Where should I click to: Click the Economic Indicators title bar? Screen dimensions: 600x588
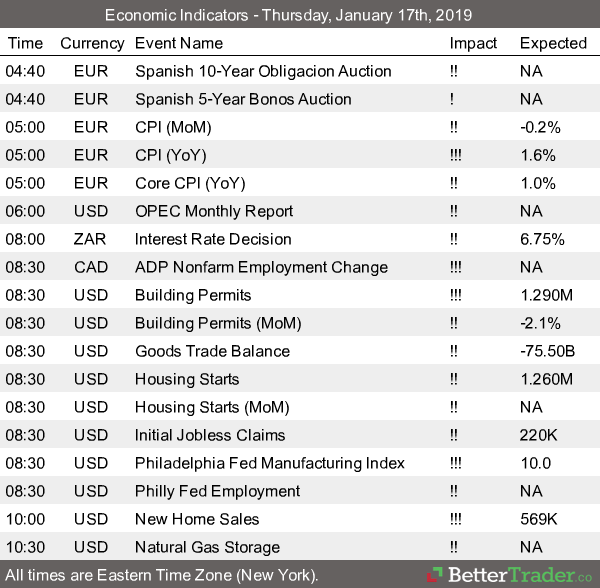(300, 15)
